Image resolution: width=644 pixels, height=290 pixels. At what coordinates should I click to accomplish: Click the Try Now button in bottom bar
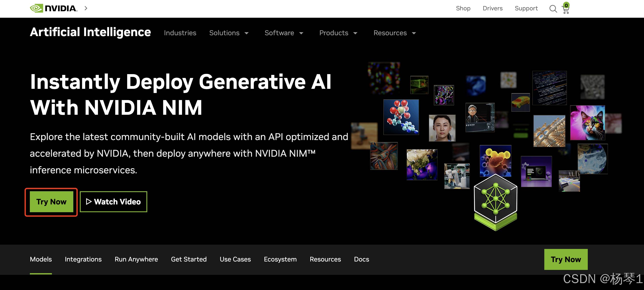click(566, 259)
